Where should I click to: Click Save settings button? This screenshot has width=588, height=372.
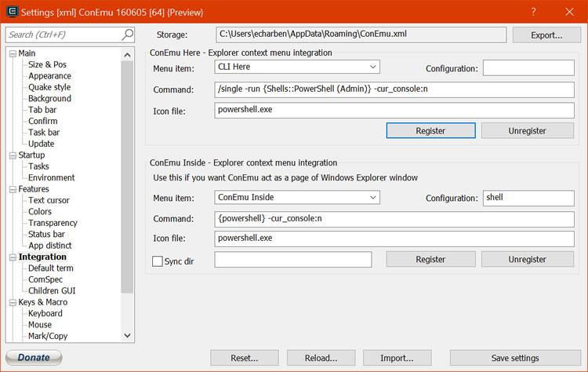[515, 358]
